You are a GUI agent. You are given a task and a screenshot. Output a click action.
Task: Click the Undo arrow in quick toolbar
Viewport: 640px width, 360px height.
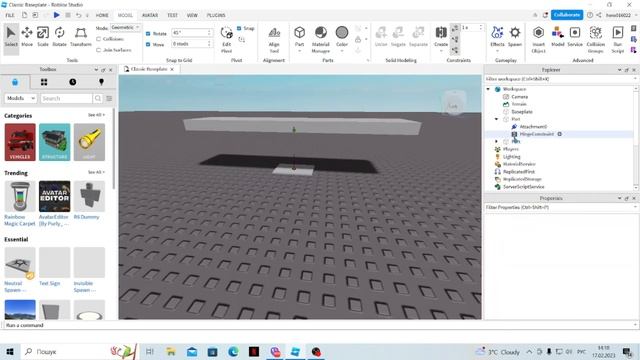[78, 15]
